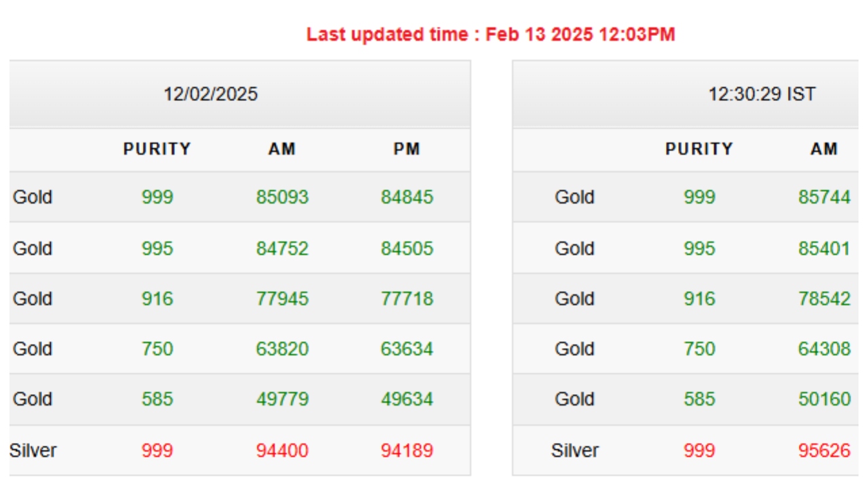The width and height of the screenshot is (868, 487).
Task: Click the 49634 gold PM rate
Action: coord(407,400)
